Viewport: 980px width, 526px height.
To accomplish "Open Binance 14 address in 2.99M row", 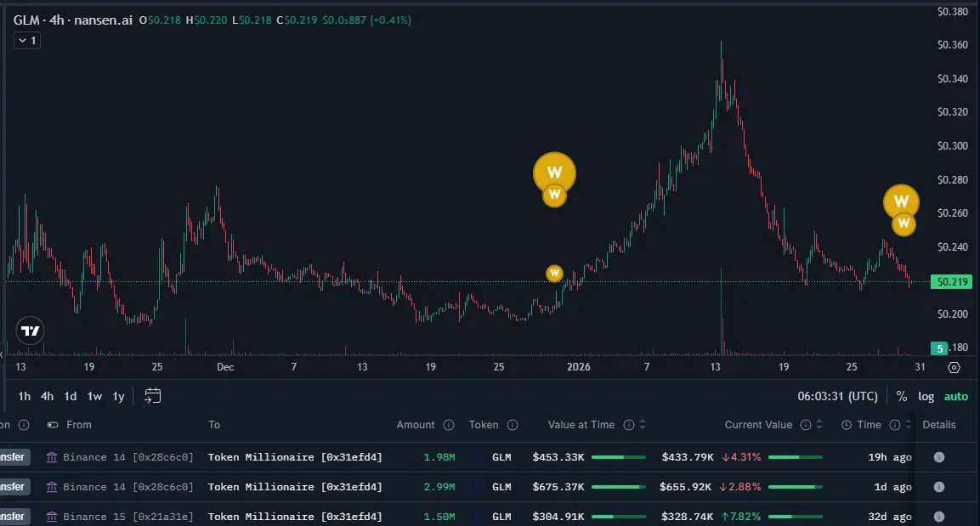I will 128,487.
